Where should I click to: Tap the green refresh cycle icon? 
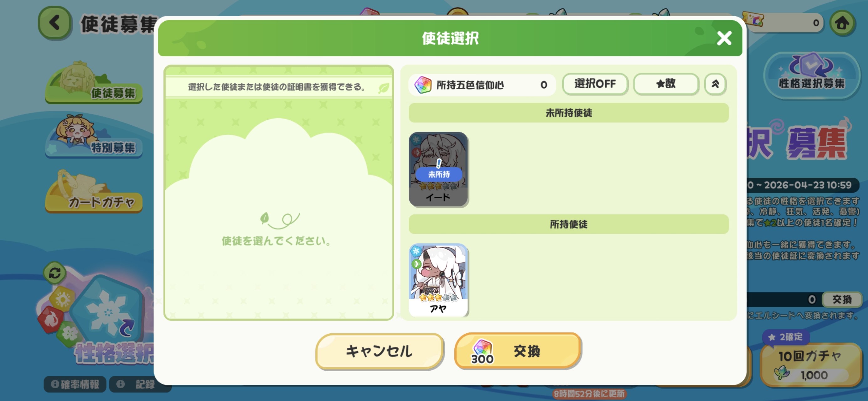click(x=54, y=273)
